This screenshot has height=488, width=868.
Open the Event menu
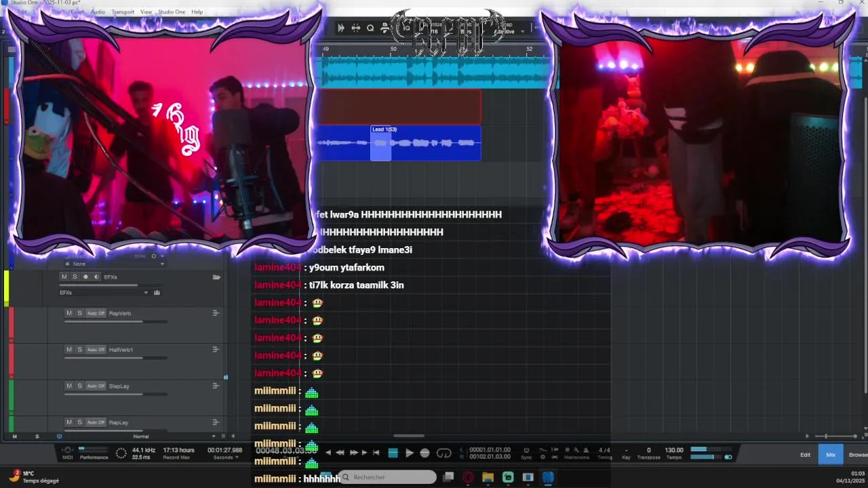point(77,12)
